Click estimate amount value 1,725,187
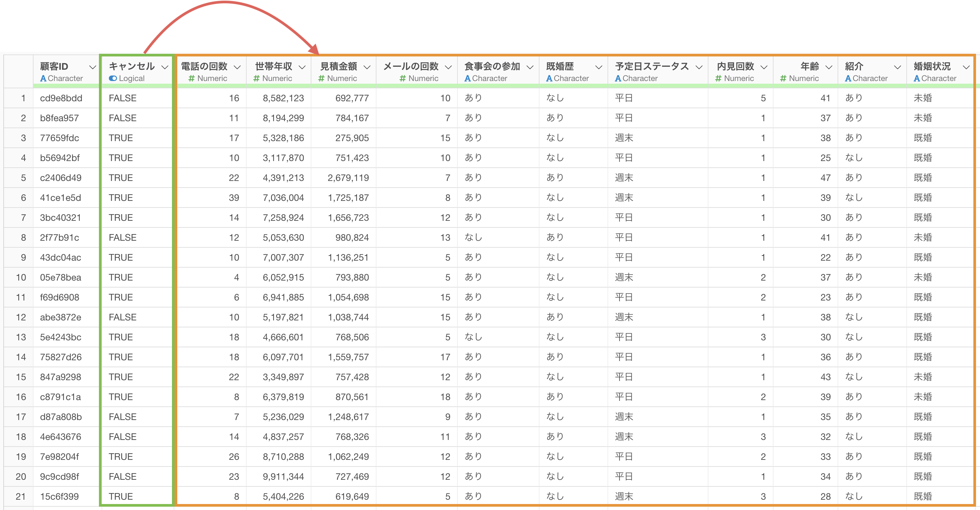Viewport: 980px width, 510px height. pos(348,198)
